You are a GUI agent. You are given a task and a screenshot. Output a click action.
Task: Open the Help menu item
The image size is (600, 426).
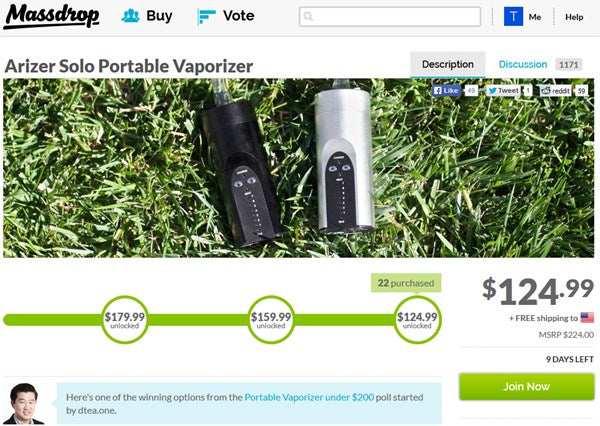(574, 17)
